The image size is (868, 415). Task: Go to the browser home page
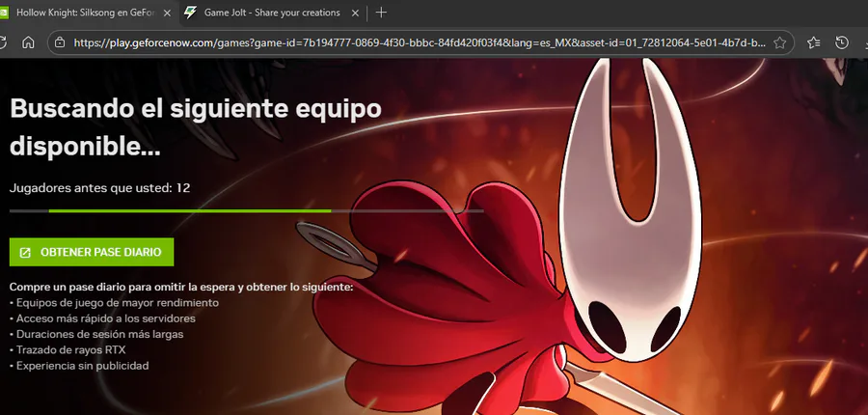coord(28,42)
